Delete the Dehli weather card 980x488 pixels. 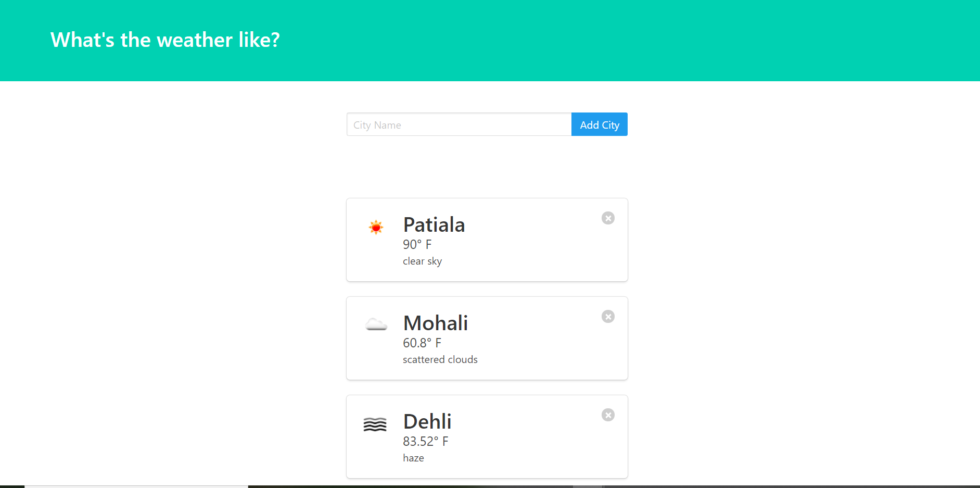click(608, 415)
